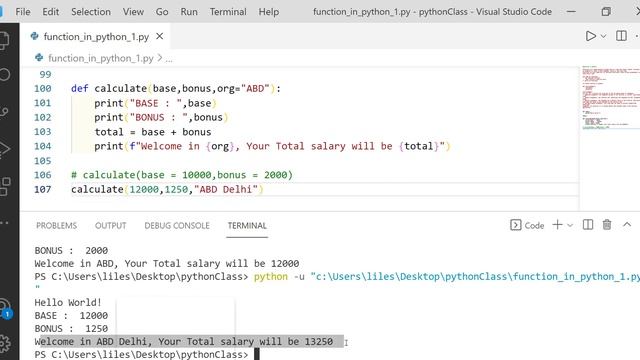
Task: Kill the terminal with trash icon
Action: 607,224
